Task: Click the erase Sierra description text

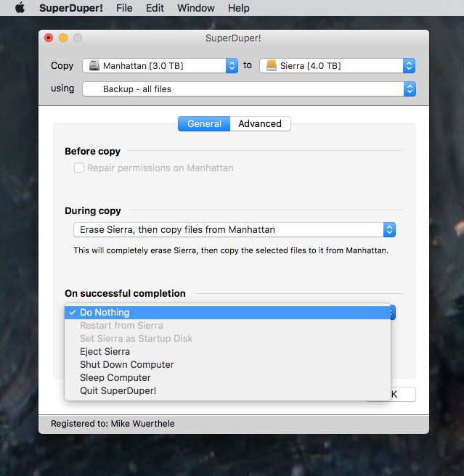Action: click(x=231, y=250)
